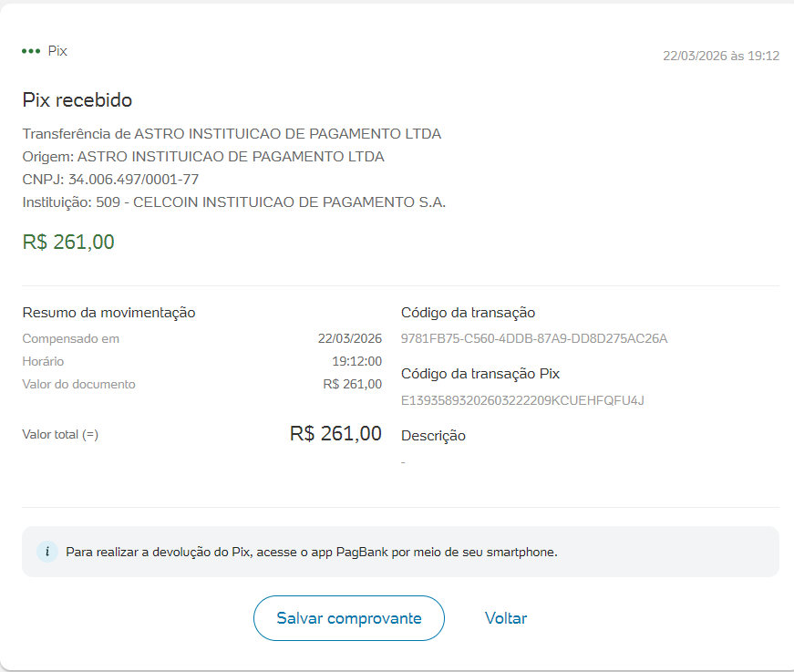This screenshot has height=672, width=794.
Task: Click the Resumo da movimentação heading
Action: [x=108, y=313]
